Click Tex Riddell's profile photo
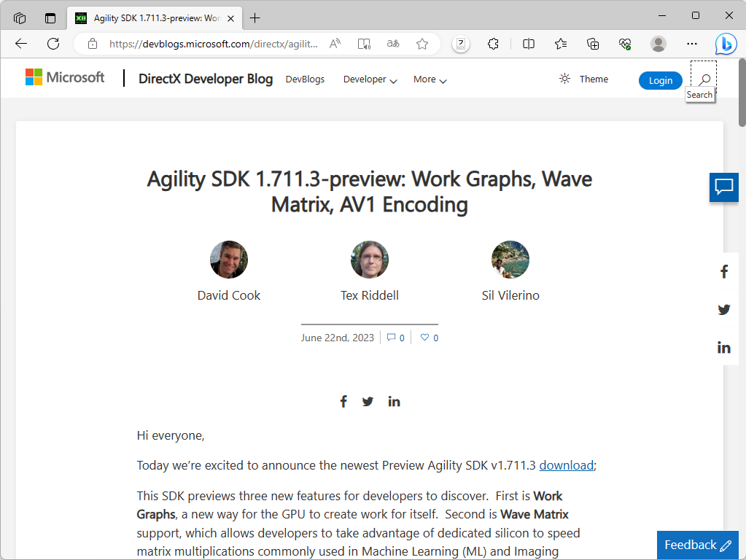746x560 pixels. (370, 260)
